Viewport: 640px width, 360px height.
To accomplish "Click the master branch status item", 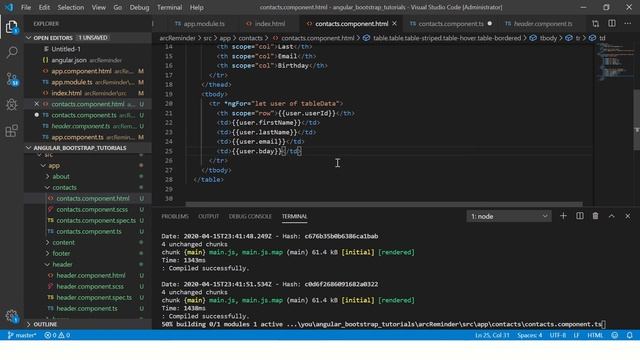I will pos(22,335).
